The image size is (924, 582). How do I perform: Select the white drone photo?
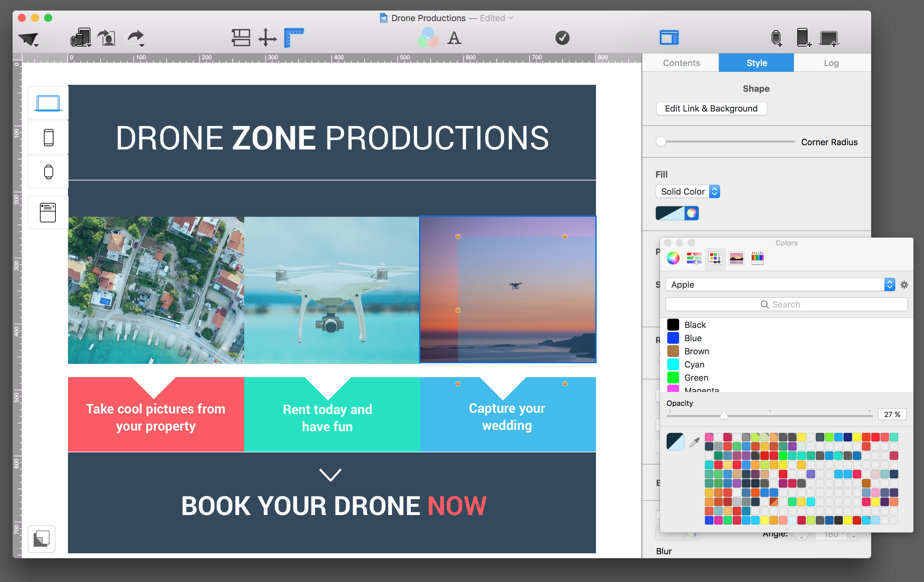click(332, 290)
